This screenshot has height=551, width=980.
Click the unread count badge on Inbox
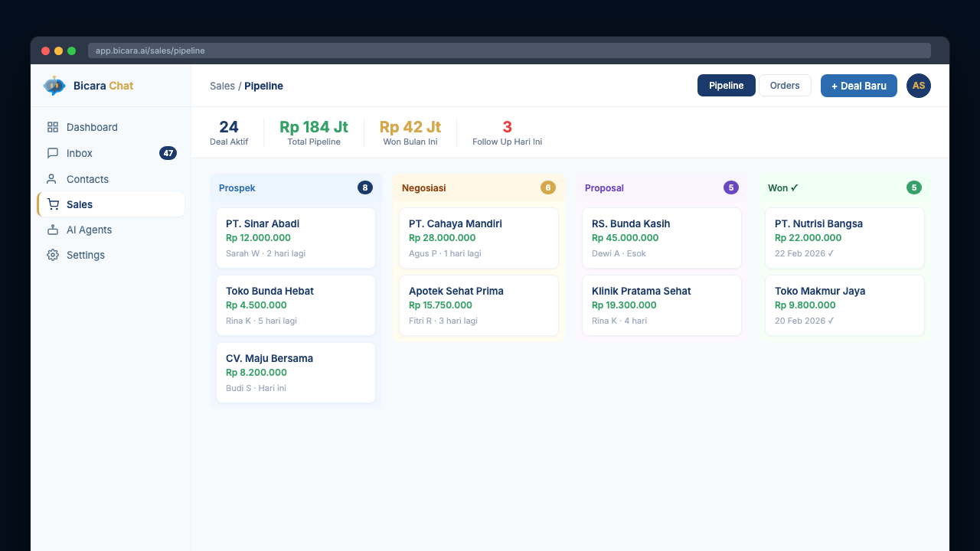click(x=168, y=153)
